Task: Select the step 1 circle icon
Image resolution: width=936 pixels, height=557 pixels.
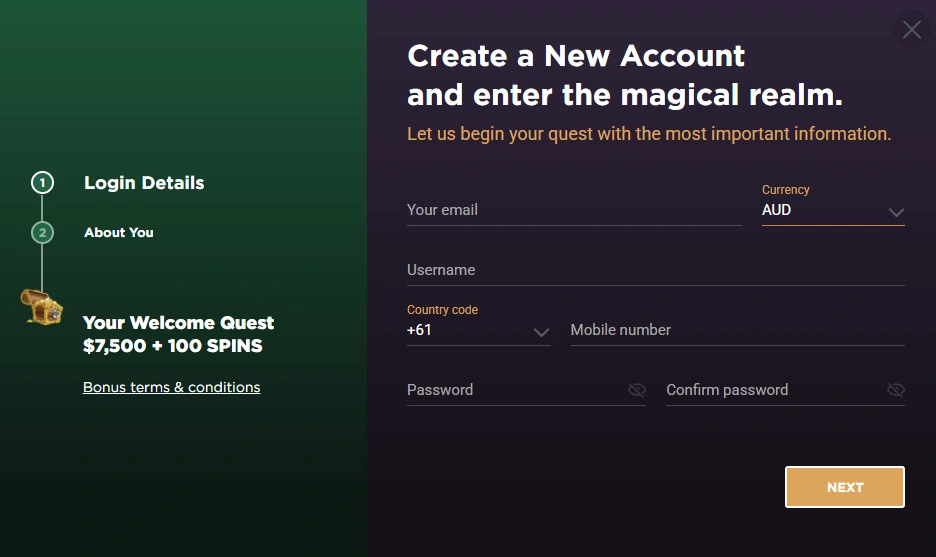Action: (42, 183)
